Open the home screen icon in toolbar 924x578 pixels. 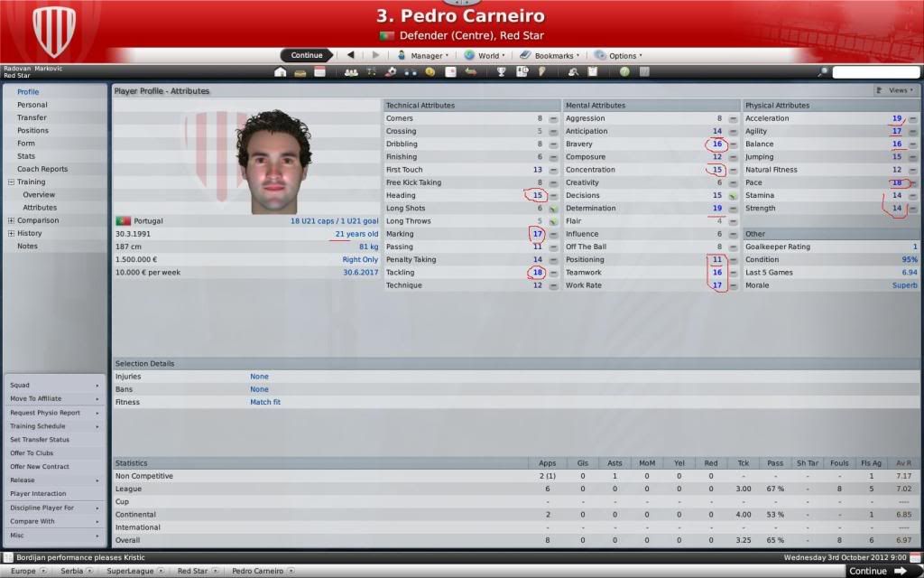281,72
